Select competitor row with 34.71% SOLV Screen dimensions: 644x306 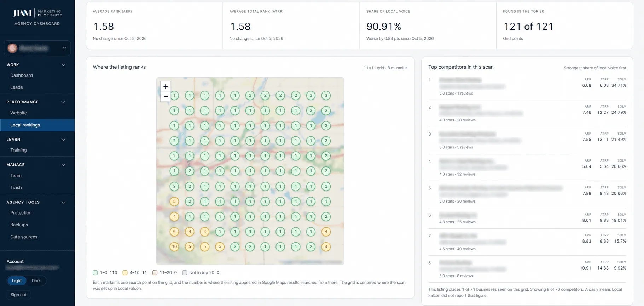(x=527, y=86)
